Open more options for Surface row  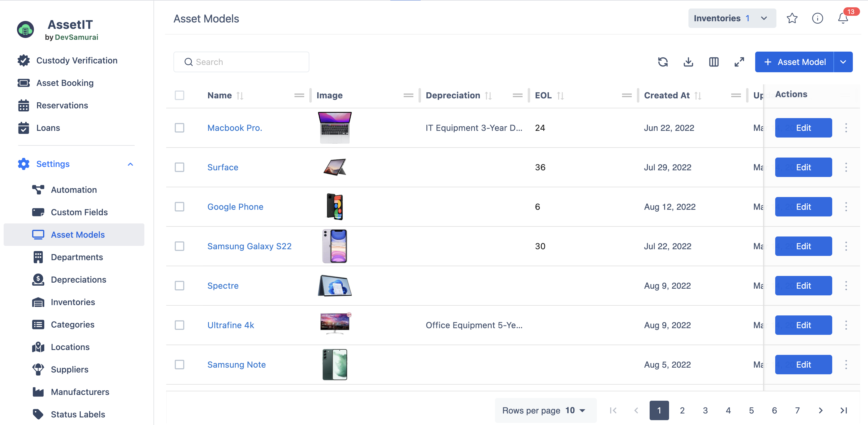(x=846, y=167)
